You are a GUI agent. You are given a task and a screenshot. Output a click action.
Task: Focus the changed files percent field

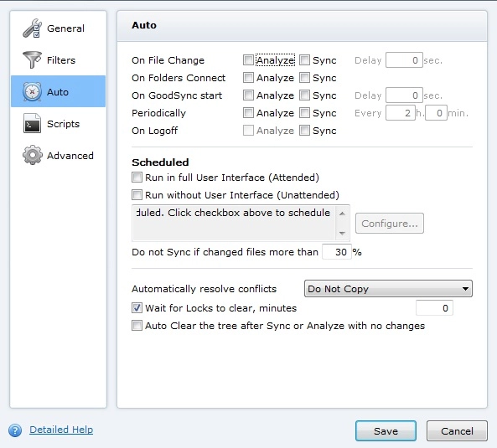pos(337,252)
